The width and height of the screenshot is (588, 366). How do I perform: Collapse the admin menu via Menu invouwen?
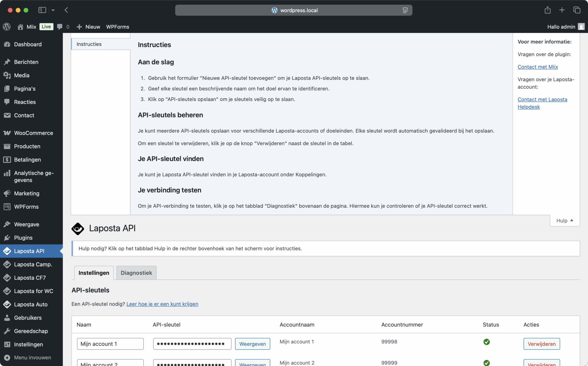click(32, 358)
